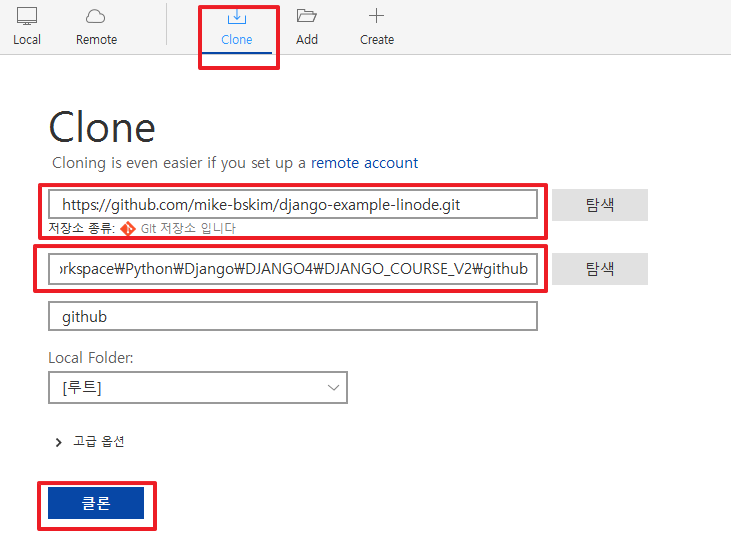
Task: Switch to the Remote tab
Action: click(x=97, y=27)
